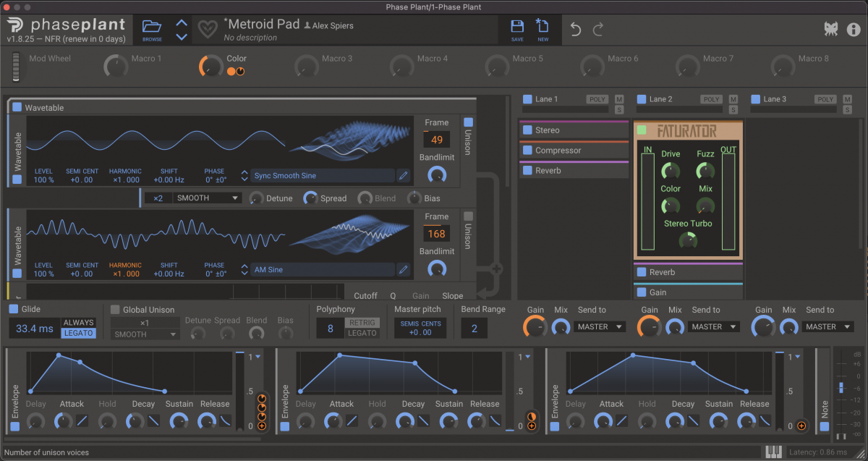Add a modulation target with the third Envelope's plus
The image size is (868, 461).
(801, 426)
